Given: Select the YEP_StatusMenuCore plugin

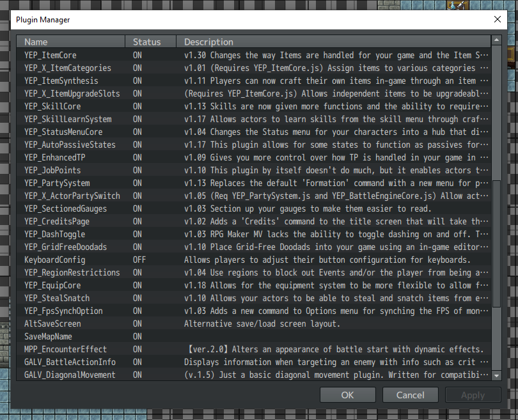Looking at the screenshot, I should pyautogui.click(x=254, y=132).
